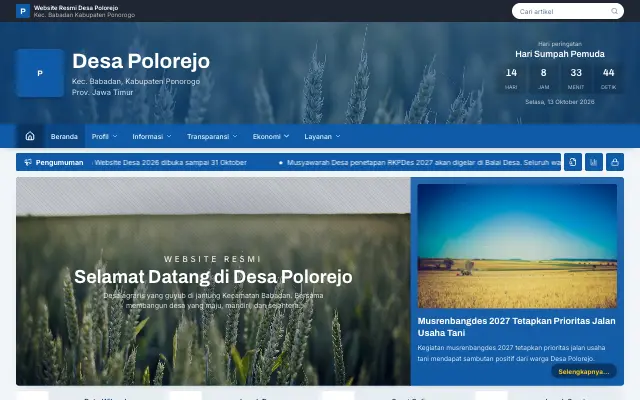The image size is (640, 400).
Task: Click the Website Resmi Desa Polorejo header title
Action: pyautogui.click(x=76, y=8)
